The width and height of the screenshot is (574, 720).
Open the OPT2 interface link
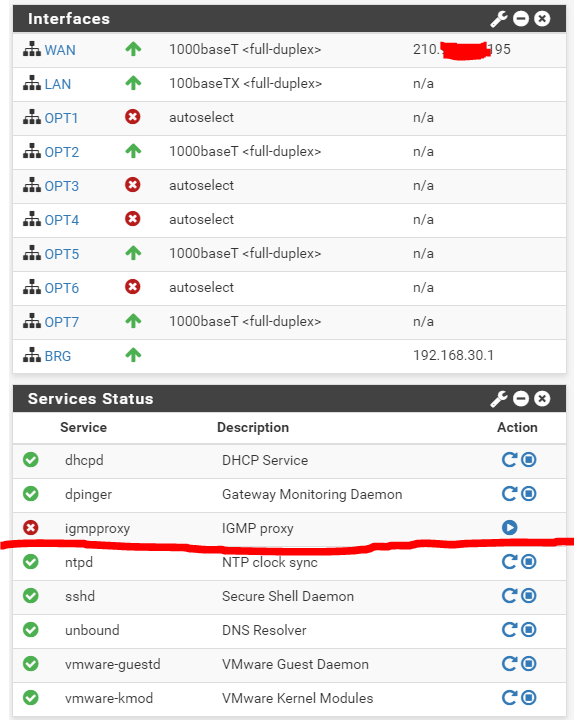62,152
